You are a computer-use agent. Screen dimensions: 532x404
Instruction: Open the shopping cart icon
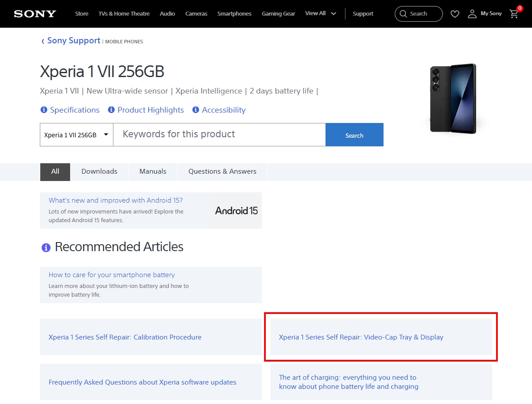click(x=514, y=13)
